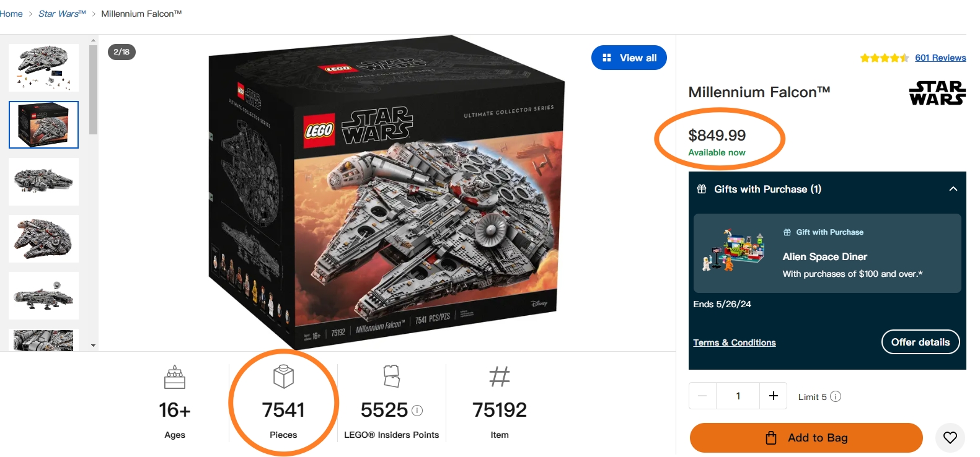Screen dimensions: 980x457
Task: Increase quantity with the plus button
Action: point(773,396)
